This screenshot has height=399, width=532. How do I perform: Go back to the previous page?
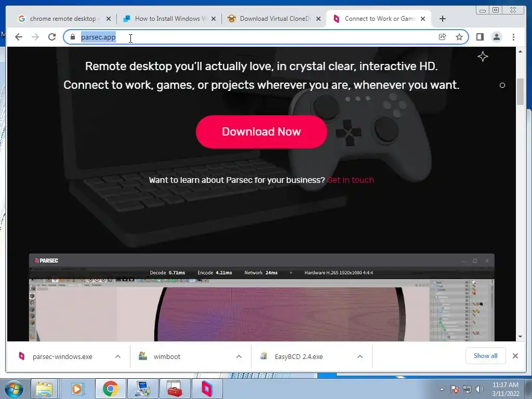(19, 37)
